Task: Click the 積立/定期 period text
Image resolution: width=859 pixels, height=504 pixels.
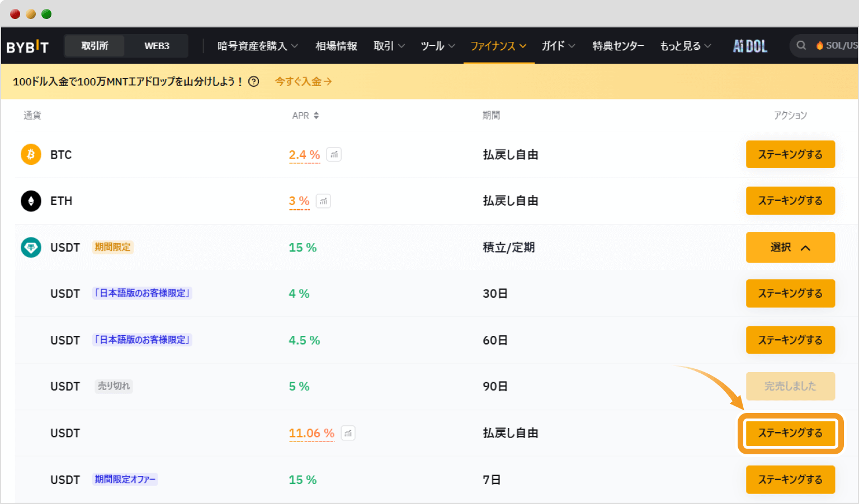Action: 509,248
